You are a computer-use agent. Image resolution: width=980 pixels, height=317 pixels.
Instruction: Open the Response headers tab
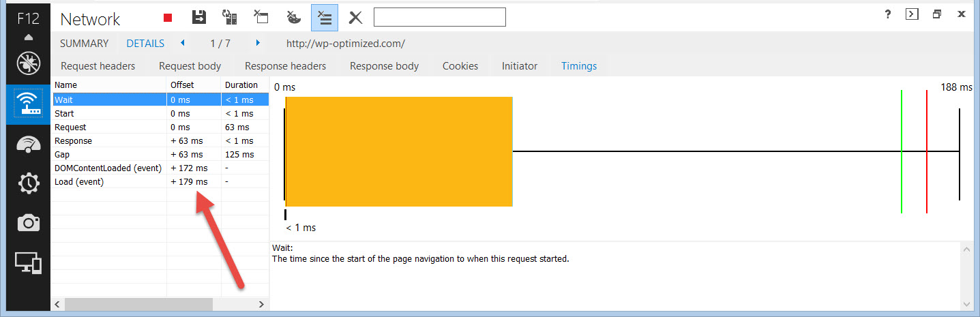pyautogui.click(x=286, y=66)
